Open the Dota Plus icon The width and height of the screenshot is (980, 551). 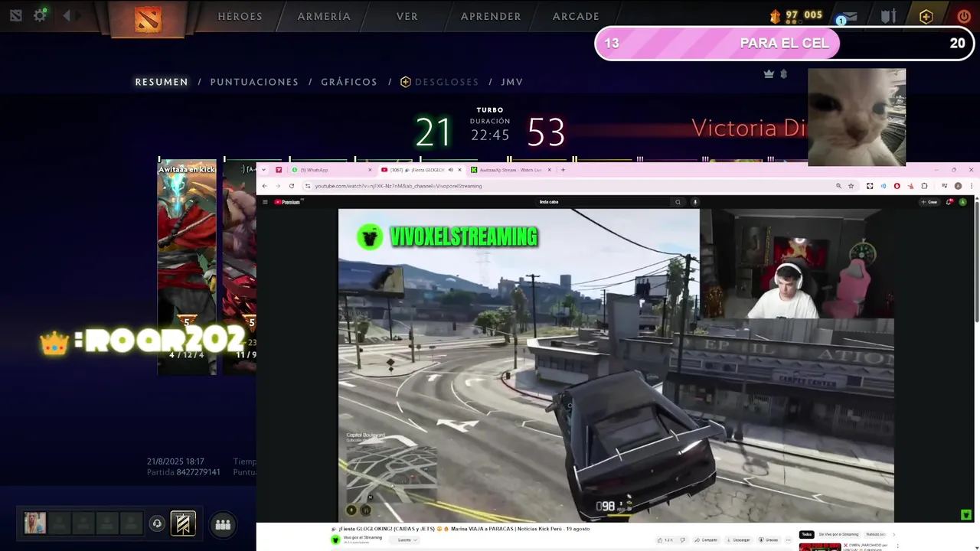click(x=926, y=16)
